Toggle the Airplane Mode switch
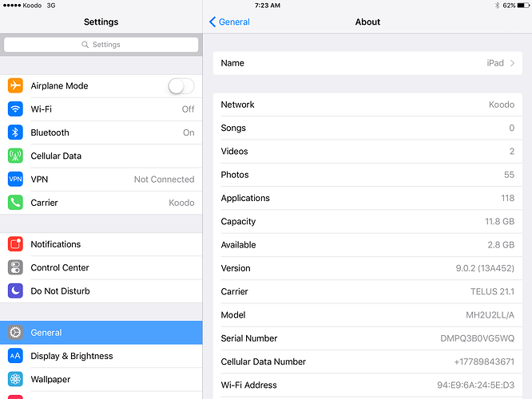 point(181,85)
